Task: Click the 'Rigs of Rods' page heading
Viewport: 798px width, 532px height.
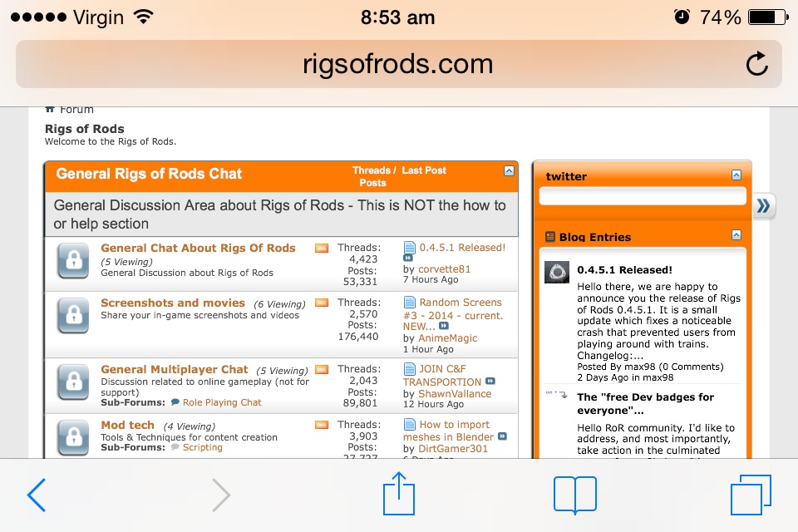Action: (x=85, y=129)
